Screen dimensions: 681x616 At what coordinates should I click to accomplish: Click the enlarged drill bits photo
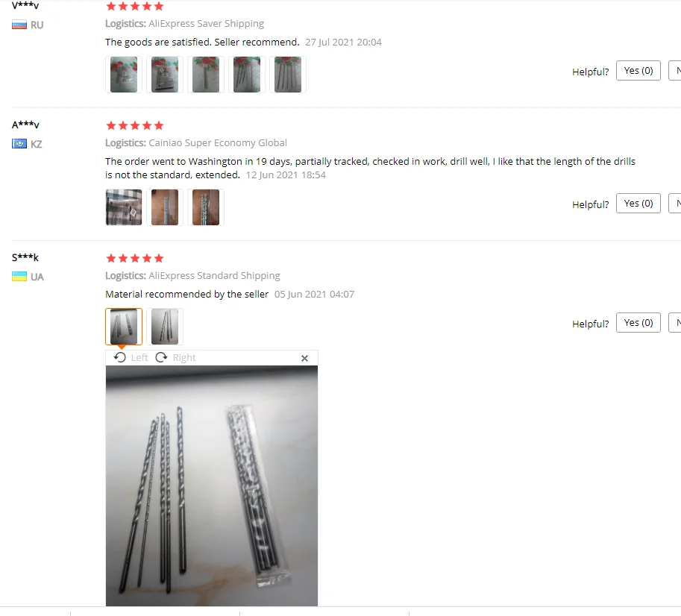click(x=212, y=485)
